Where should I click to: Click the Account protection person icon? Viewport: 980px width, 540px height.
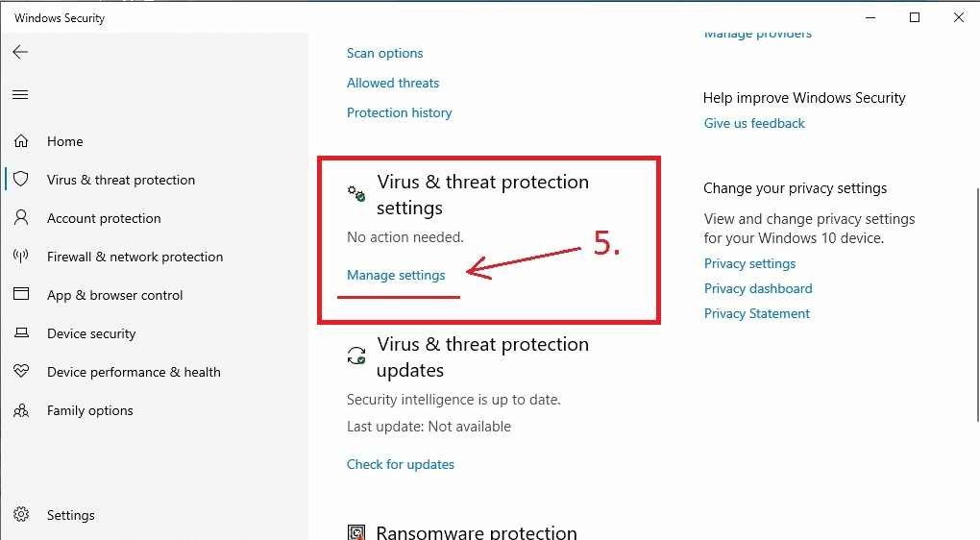click(x=21, y=217)
